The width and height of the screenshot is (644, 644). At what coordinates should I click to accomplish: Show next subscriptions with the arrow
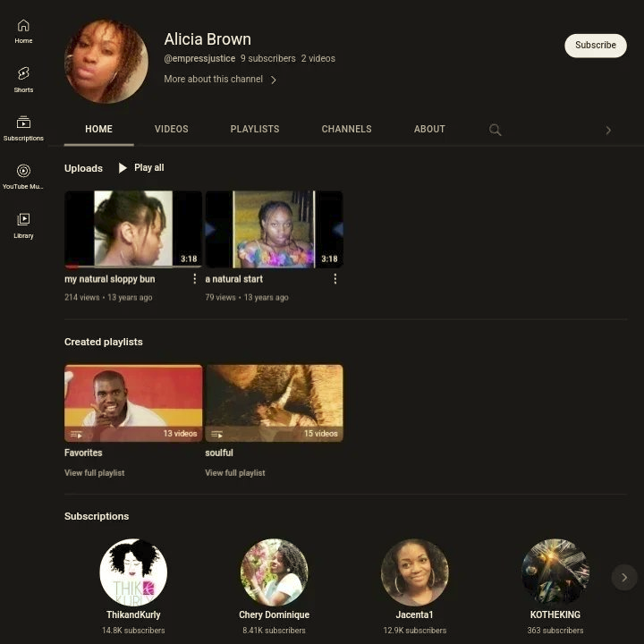coord(624,578)
